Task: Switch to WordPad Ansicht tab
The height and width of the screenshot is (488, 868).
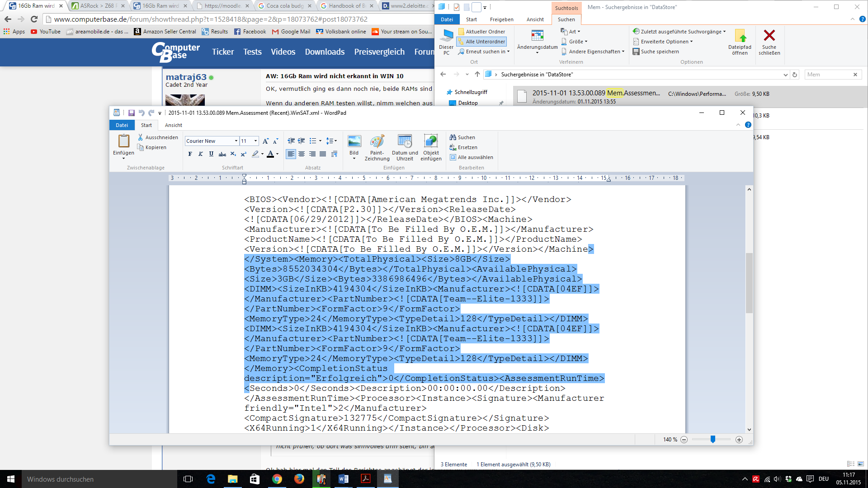Action: 174,125
